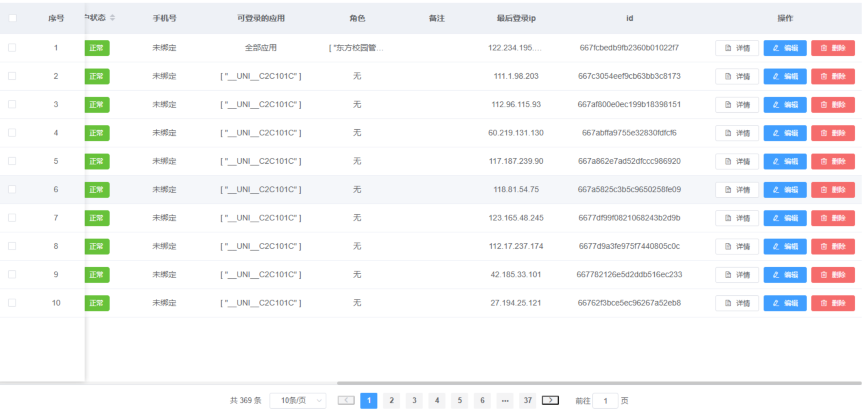Click the 共 369 条 total count text
Viewport: 868px width, 414px height.
245,400
